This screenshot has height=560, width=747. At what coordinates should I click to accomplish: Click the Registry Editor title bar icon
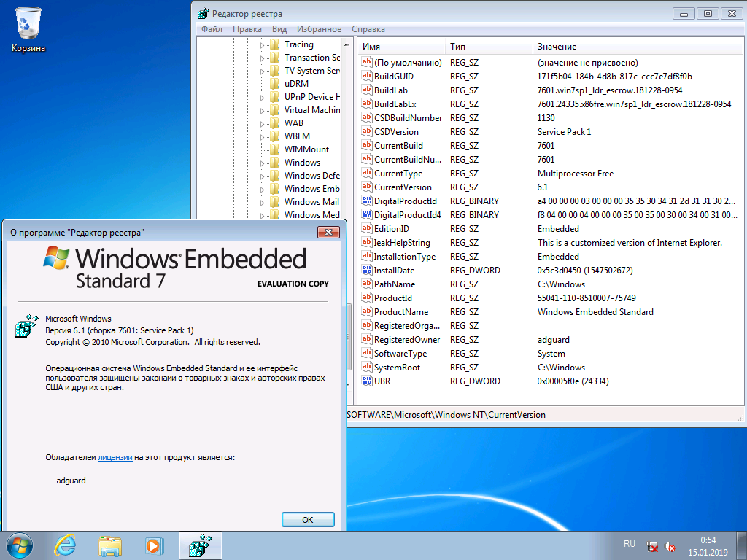click(x=204, y=13)
